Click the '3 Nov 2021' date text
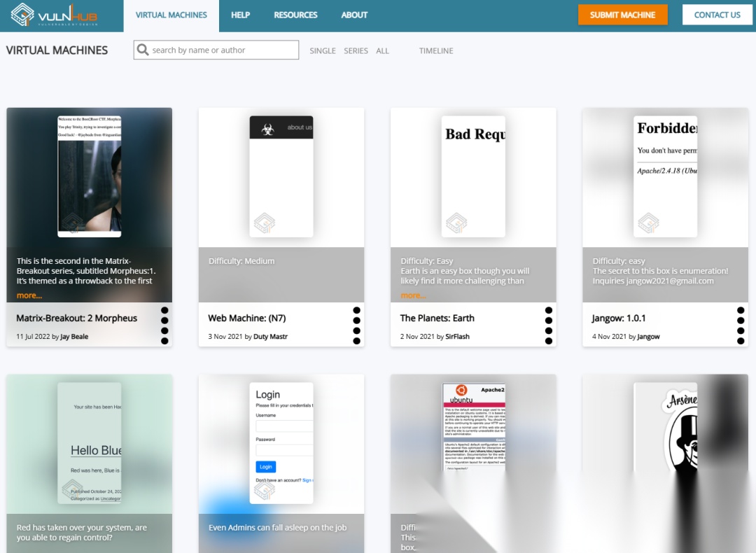756x553 pixels. click(225, 337)
